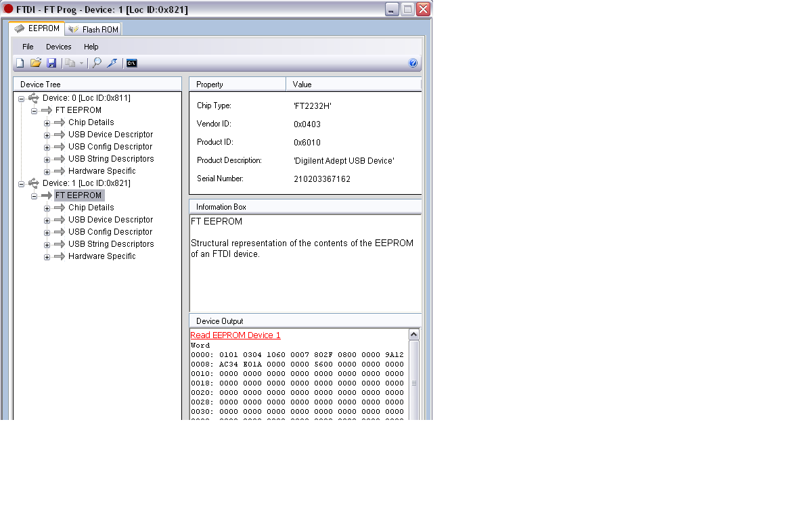Screen dimensions: 812x518
Task: Expand USB Device Descriptor under Device 1
Action: tap(47, 220)
